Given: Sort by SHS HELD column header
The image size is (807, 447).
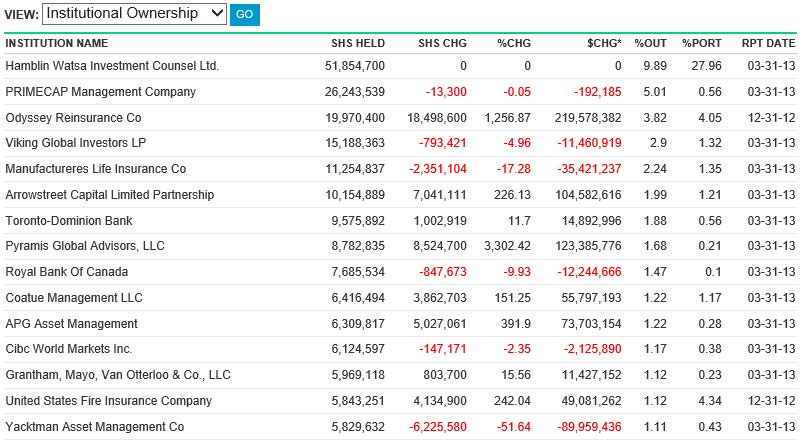Looking at the screenshot, I should (x=358, y=44).
